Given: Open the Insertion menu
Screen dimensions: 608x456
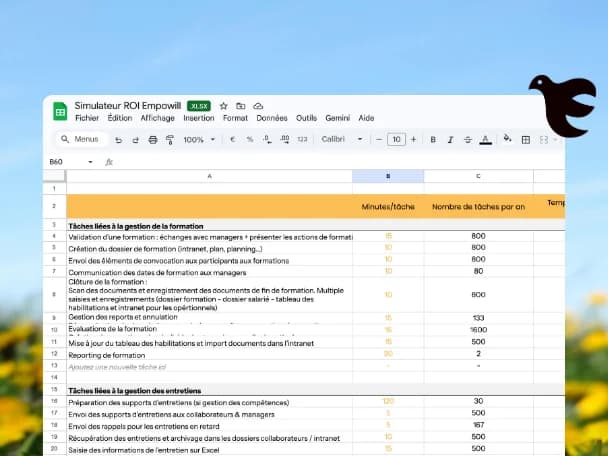Looking at the screenshot, I should coord(199,118).
